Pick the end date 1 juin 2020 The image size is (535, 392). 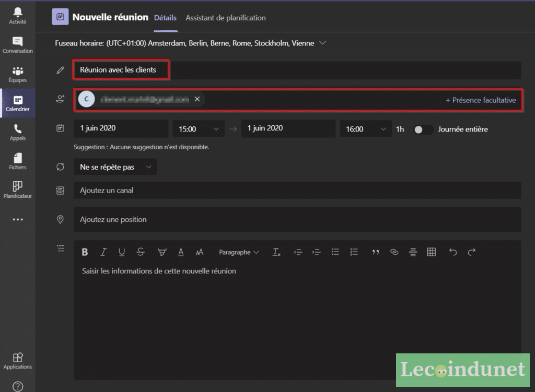coord(288,128)
